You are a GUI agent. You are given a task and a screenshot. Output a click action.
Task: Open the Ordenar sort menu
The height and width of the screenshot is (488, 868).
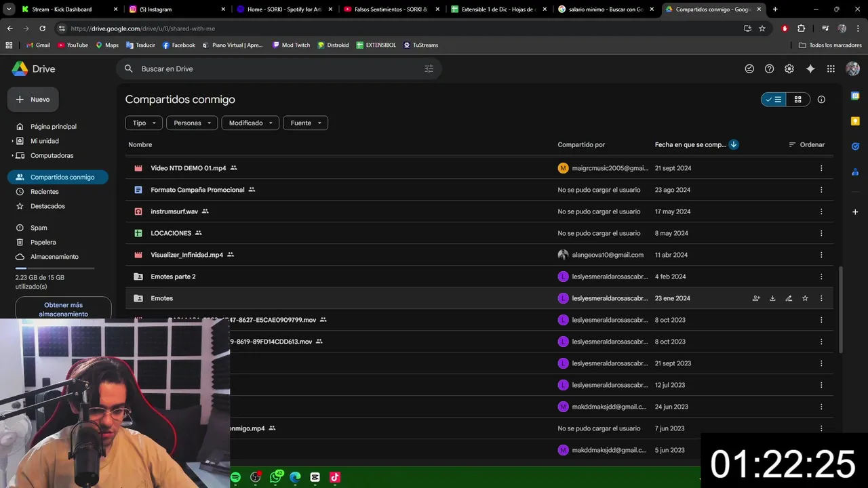(806, 144)
